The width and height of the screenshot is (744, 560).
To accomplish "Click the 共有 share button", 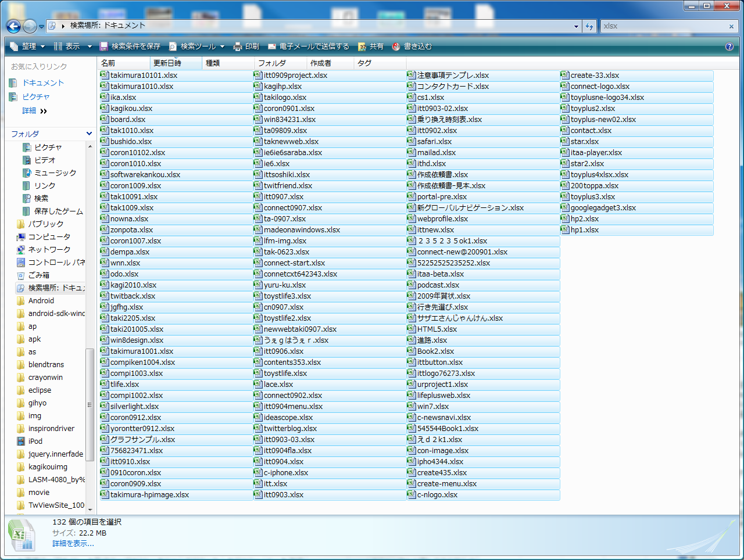I will point(371,46).
